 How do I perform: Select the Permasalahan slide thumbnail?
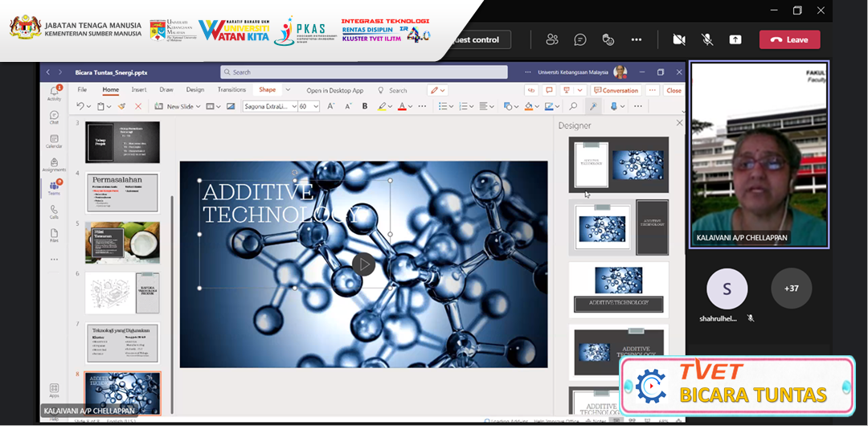click(123, 192)
